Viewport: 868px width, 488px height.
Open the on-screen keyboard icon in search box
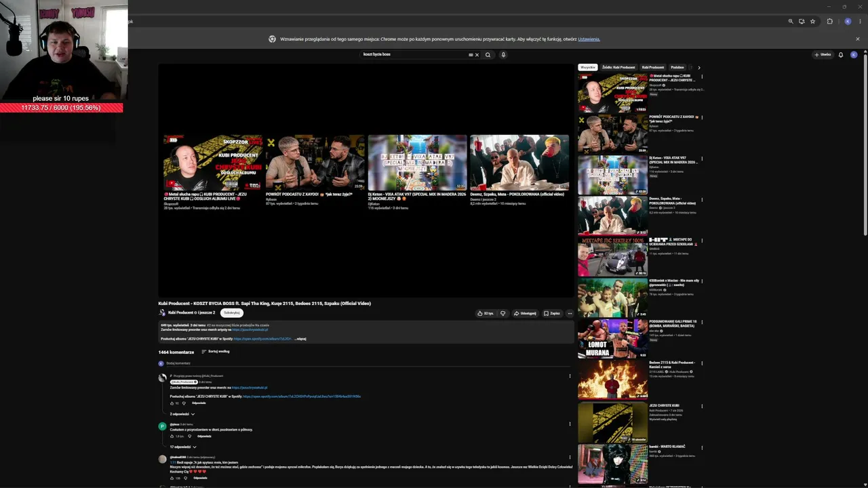click(x=471, y=55)
